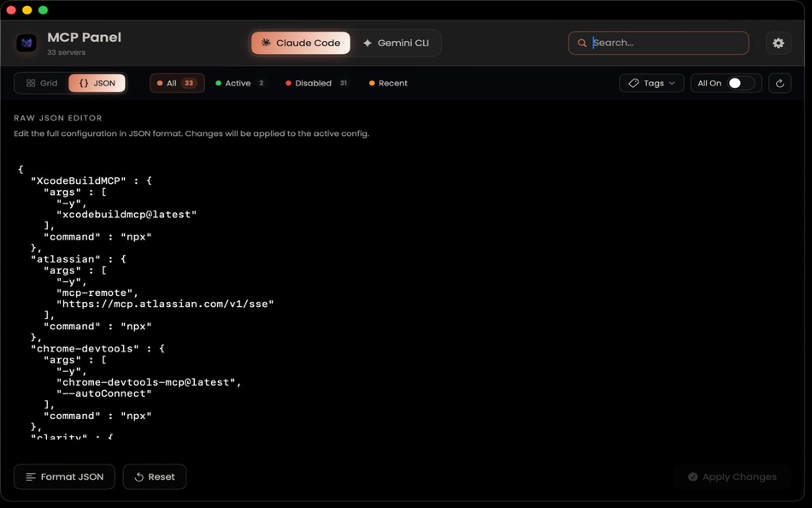Click the Format JSON lines icon
812x508 pixels.
pos(31,477)
